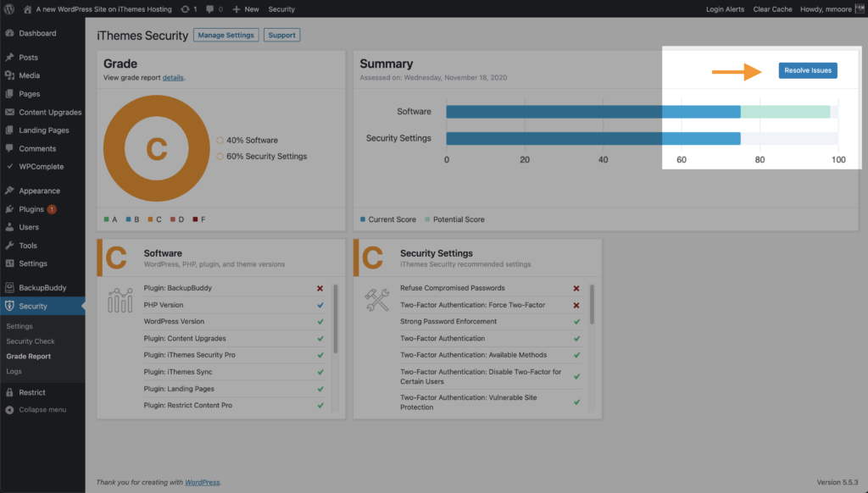Screen dimensions: 868x493
Task: Click the user avatar next to Howdy, mmoore
Action: click(x=860, y=8)
